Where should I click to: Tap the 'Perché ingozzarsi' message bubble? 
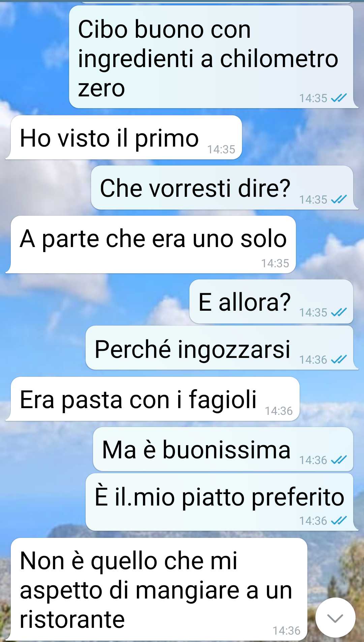222,348
